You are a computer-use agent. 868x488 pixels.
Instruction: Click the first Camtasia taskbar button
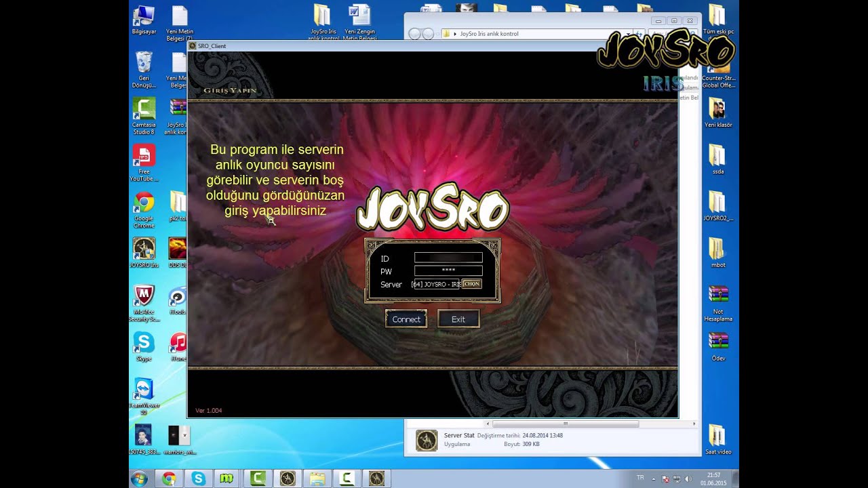click(258, 479)
